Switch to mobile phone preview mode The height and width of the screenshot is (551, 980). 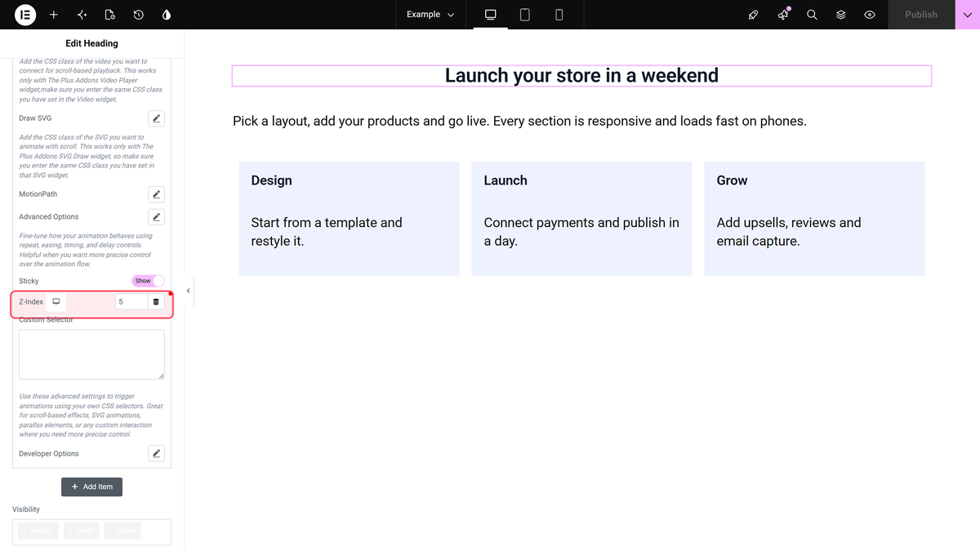[559, 15]
